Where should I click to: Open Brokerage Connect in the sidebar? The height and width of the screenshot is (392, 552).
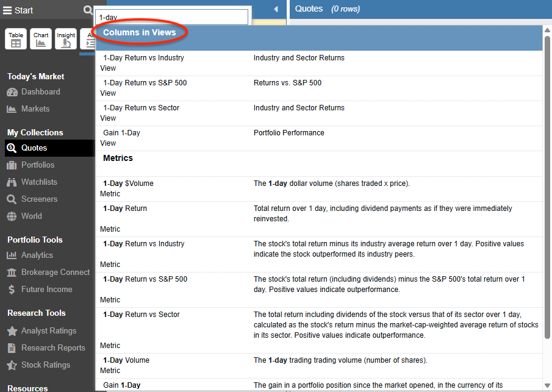tap(56, 272)
